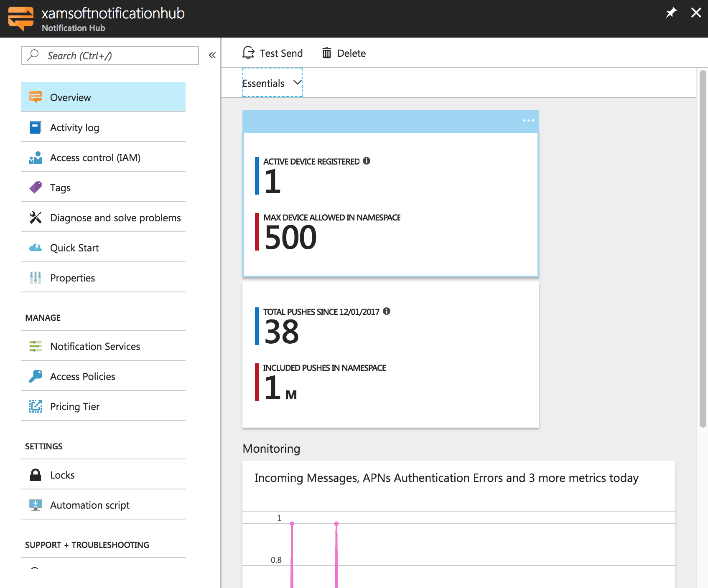708x588 pixels.
Task: Click the Activity log book icon
Action: click(36, 127)
